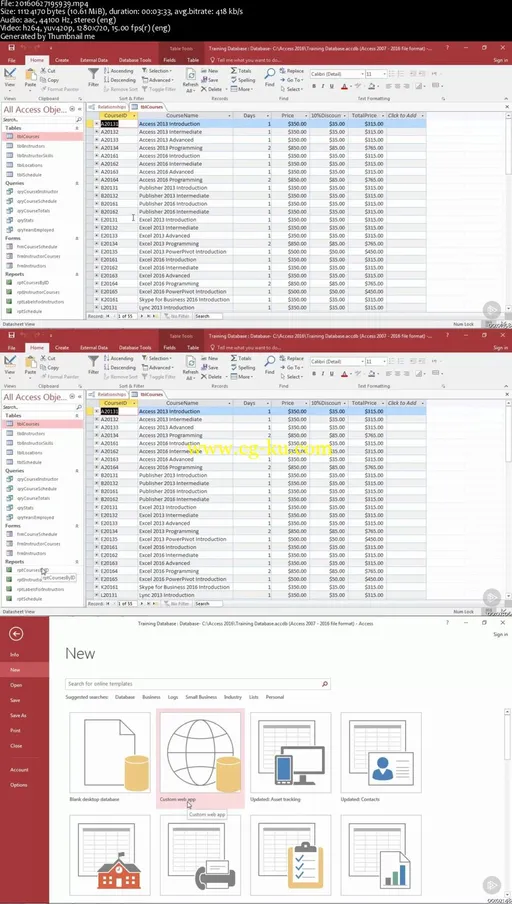The height and width of the screenshot is (904, 512).
Task: Click Small Business suggested search link
Action: click(201, 697)
